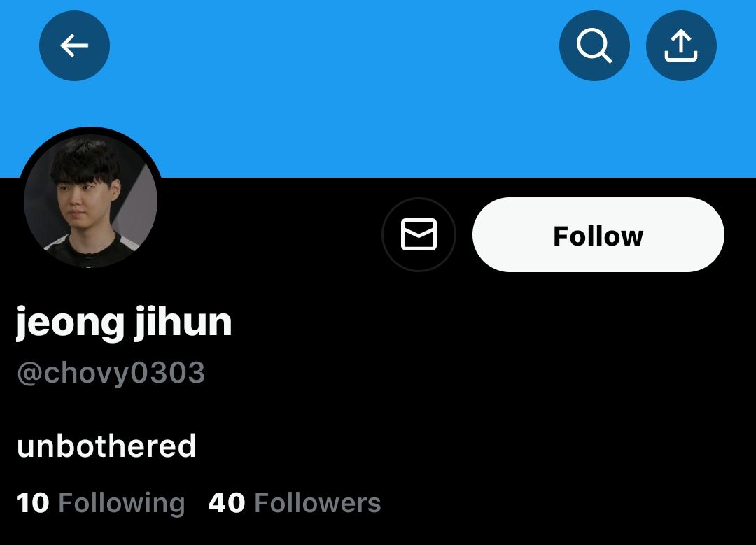Click the number 40 beside Followers

pos(227,503)
